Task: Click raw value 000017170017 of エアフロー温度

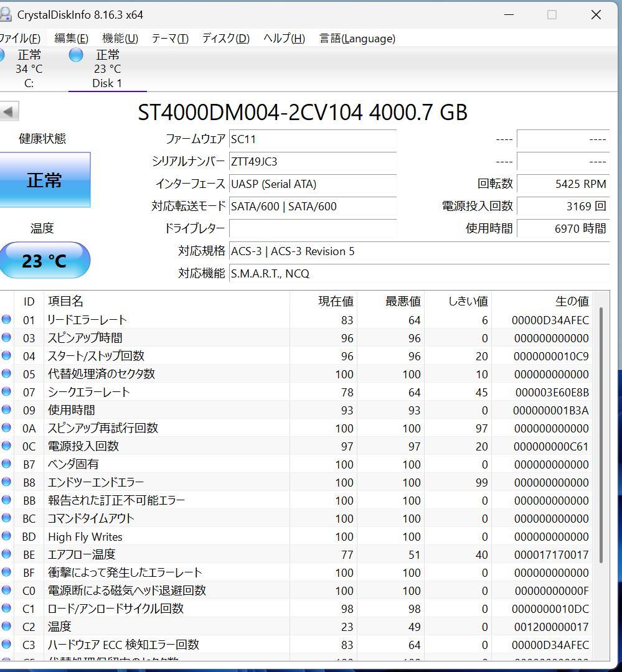Action: [x=551, y=555]
